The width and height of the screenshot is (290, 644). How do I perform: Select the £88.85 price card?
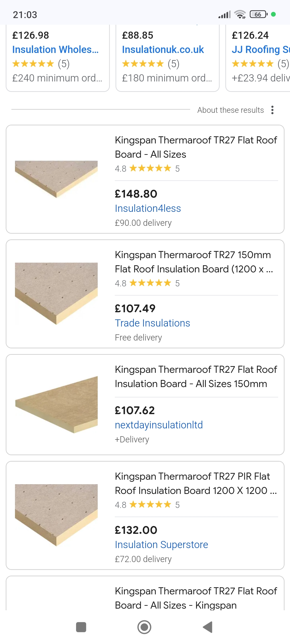pyautogui.click(x=167, y=57)
